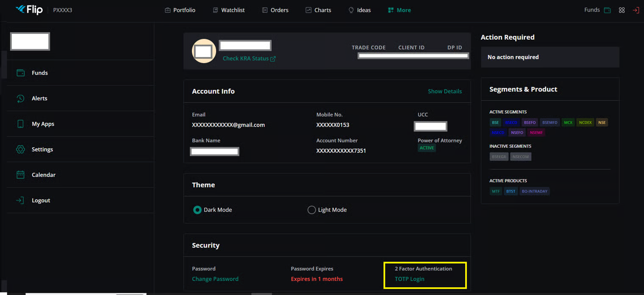Open the Watchlist tab
Screen dimensions: 644x295
pos(229,10)
